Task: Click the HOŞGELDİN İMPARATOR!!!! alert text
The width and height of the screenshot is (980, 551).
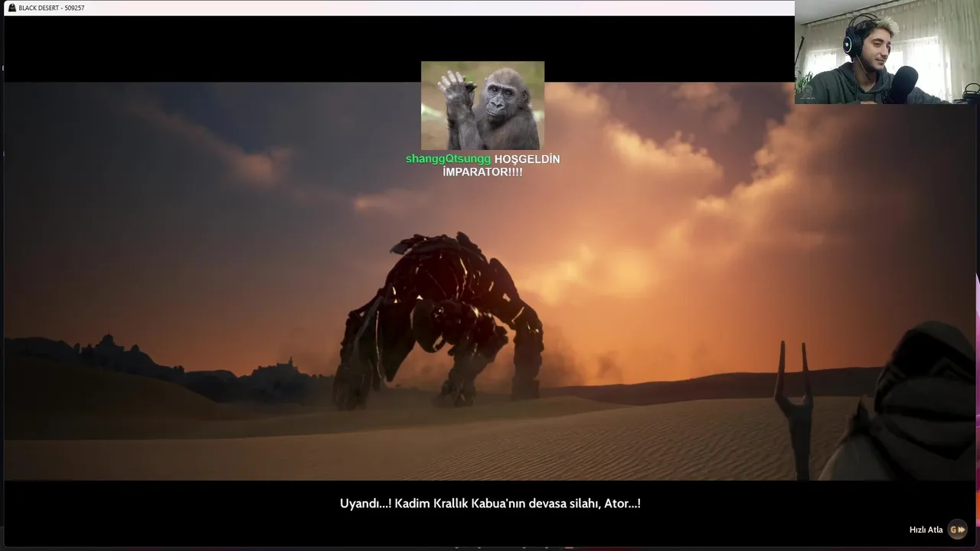Action: [x=501, y=165]
